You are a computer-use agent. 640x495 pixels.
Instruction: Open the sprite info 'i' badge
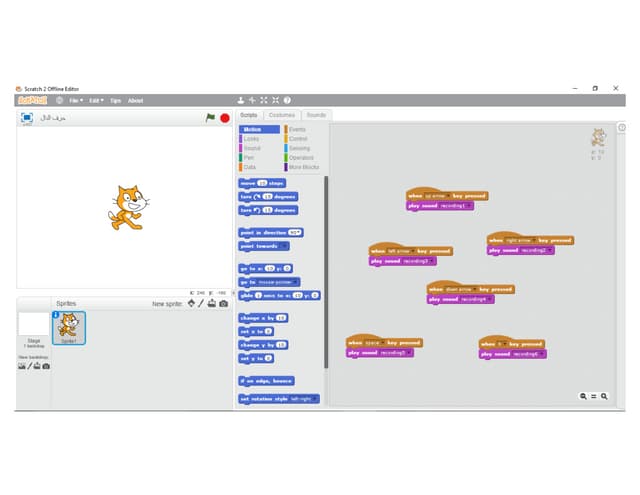coord(56,315)
